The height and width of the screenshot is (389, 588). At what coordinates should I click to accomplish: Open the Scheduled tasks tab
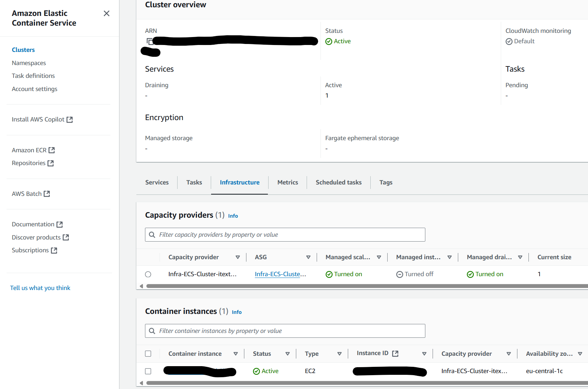338,182
